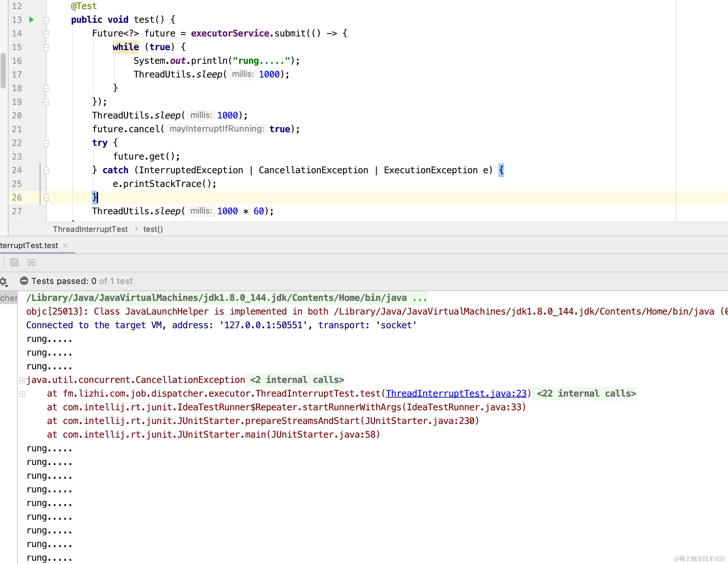Collapse the lambda fold marker at line 14
This screenshot has height=564, width=728.
coord(46,34)
